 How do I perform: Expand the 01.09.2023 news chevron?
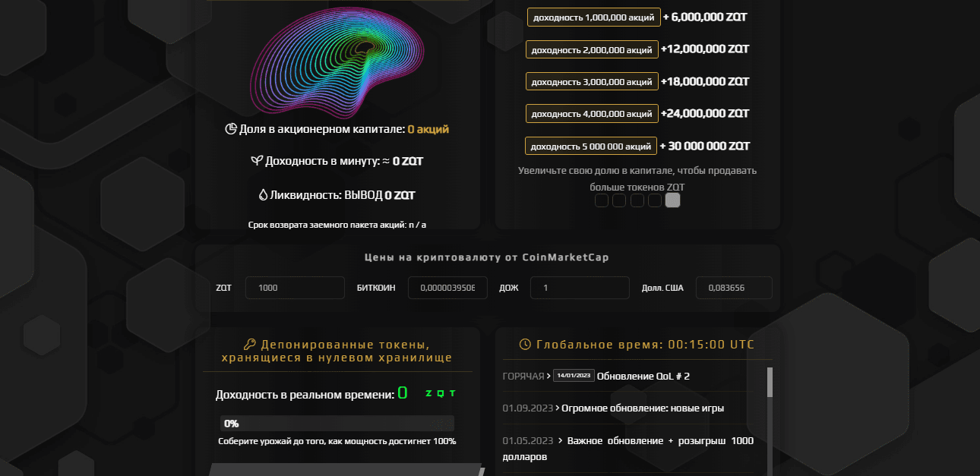tap(557, 408)
